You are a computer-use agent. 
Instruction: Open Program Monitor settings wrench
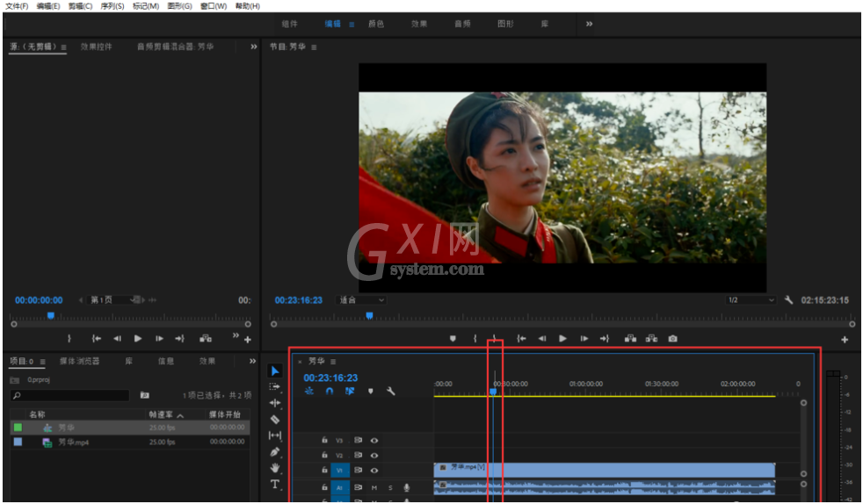788,300
